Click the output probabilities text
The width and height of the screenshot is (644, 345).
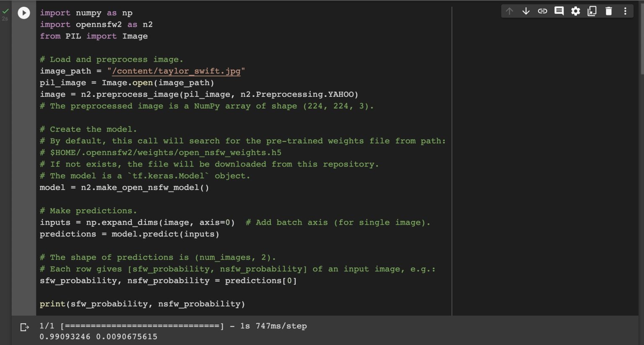pyautogui.click(x=99, y=337)
